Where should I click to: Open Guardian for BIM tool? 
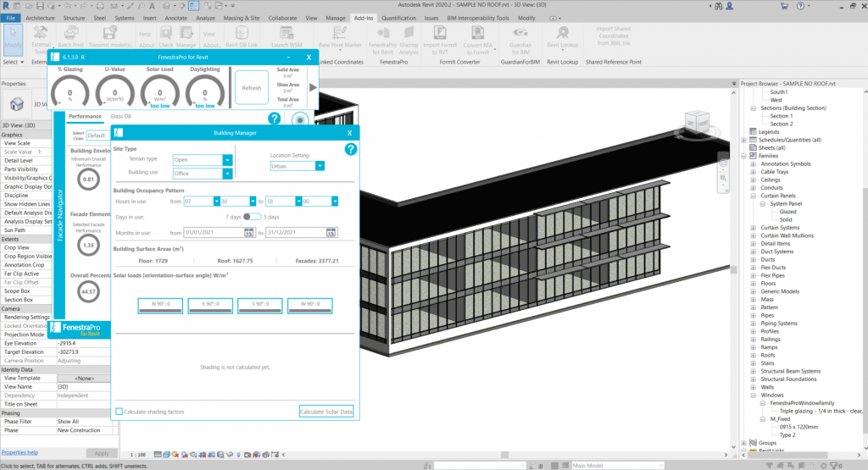520,40
